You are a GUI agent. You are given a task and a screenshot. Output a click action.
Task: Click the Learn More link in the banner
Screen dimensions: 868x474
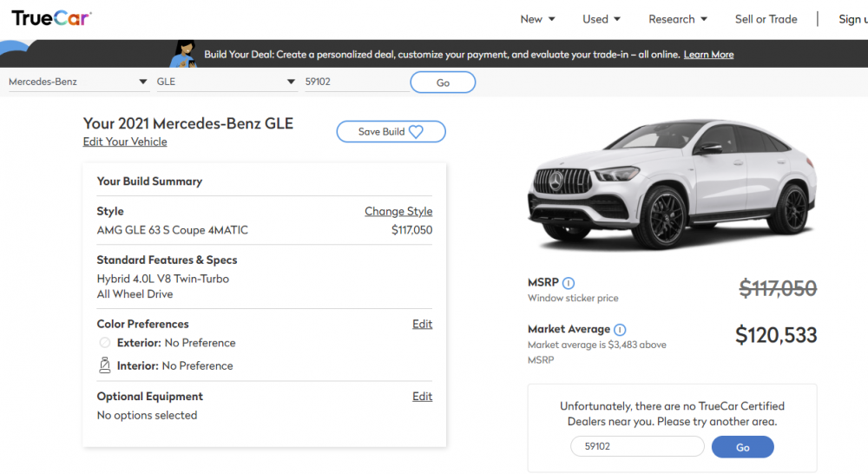708,55
